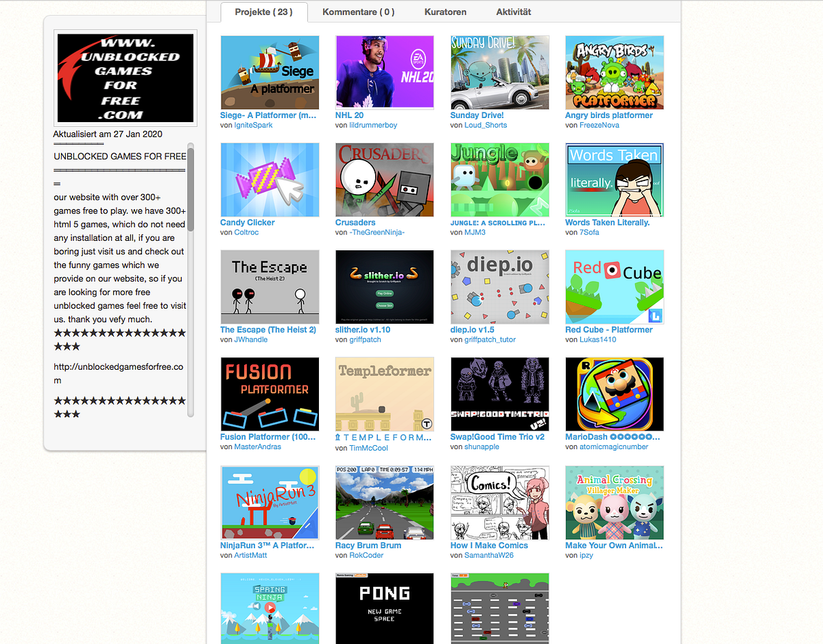Image resolution: width=823 pixels, height=644 pixels.
Task: Open the Kuratoren tab
Action: [444, 12]
